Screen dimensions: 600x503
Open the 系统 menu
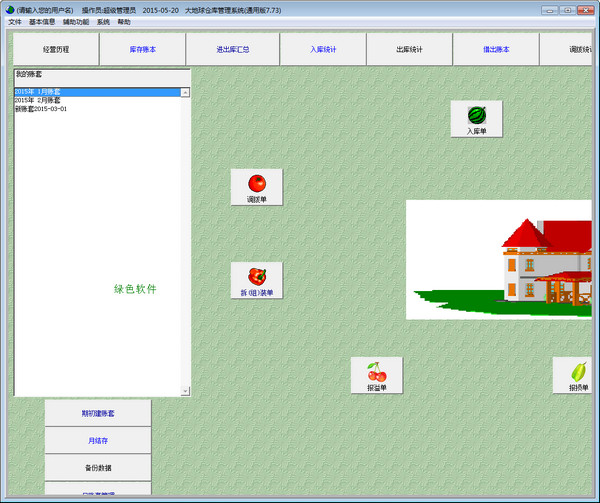coord(103,22)
